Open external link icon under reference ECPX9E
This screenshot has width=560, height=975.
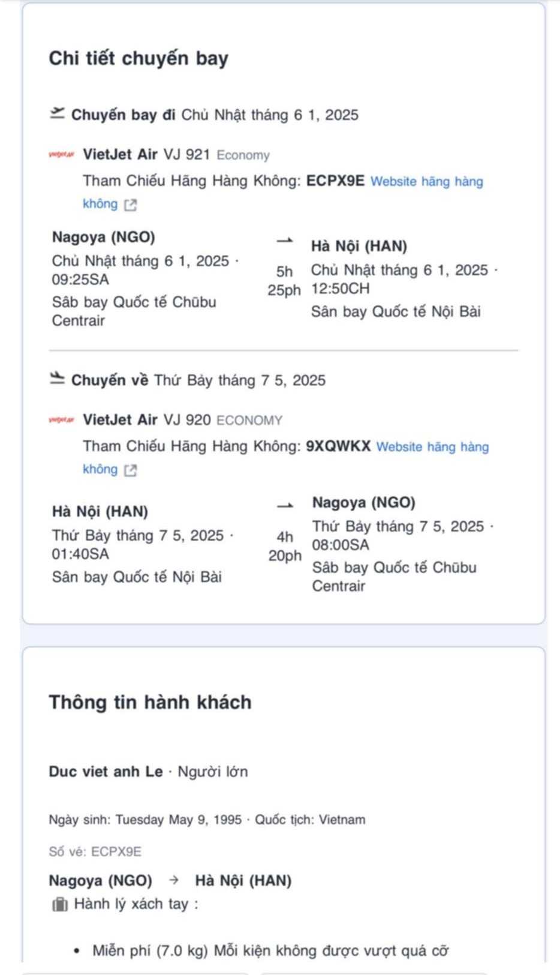point(130,205)
